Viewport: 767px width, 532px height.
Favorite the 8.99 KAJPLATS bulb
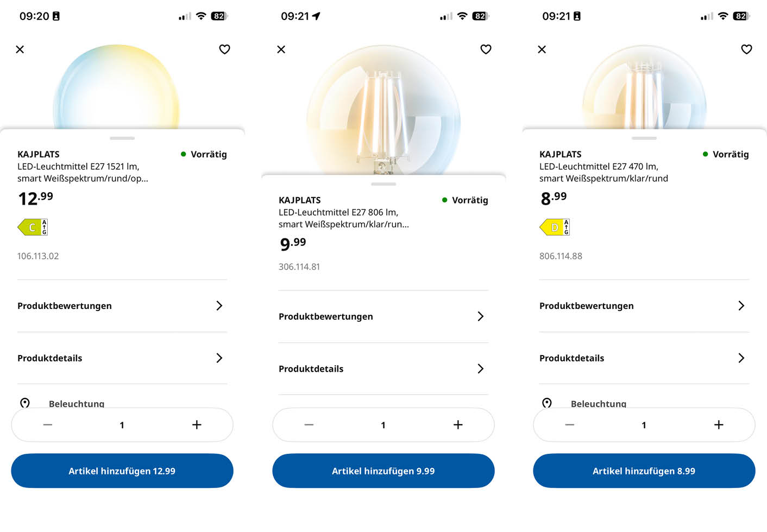coord(746,49)
